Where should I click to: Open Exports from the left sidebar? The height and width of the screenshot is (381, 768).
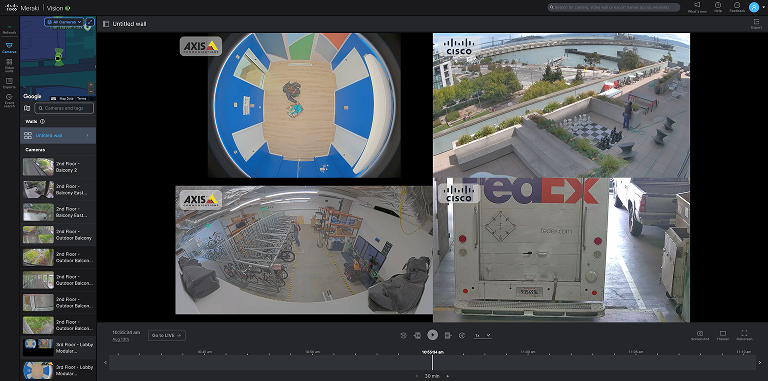9,83
